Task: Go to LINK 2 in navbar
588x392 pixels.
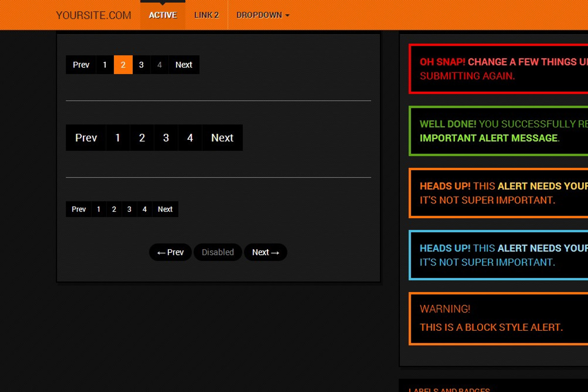Action: coord(206,15)
